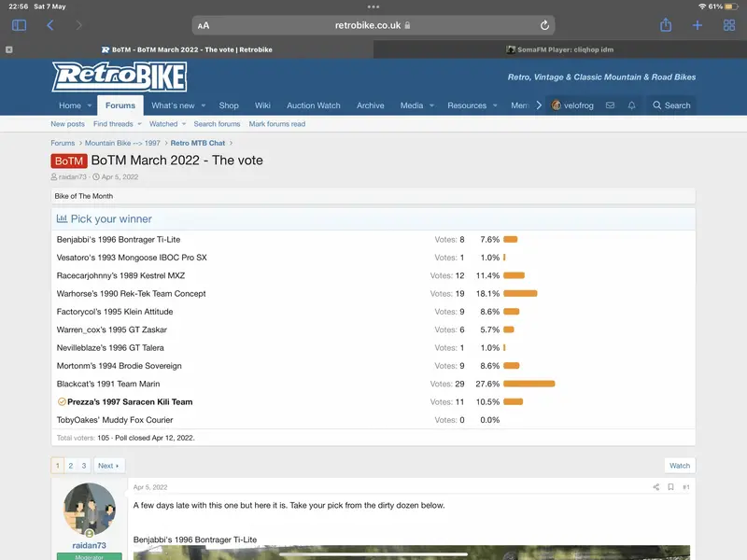Image resolution: width=747 pixels, height=560 pixels.
Task: Click TobyOakes' Muddy Fox Courier option
Action: [x=114, y=420]
